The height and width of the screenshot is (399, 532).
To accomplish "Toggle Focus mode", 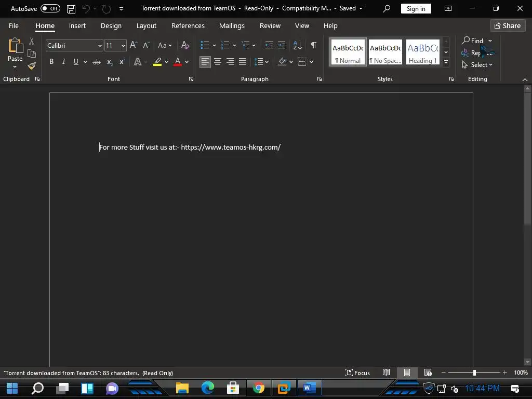I will 357,373.
